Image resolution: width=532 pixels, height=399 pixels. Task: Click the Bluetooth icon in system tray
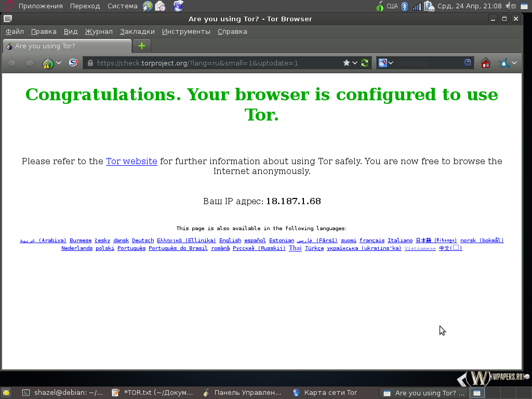(x=405, y=6)
